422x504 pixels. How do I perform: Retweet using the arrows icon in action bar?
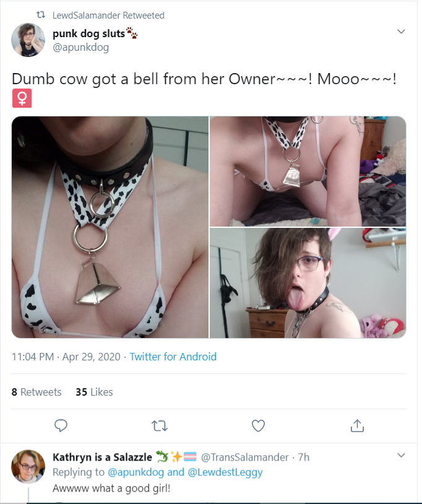coord(160,426)
